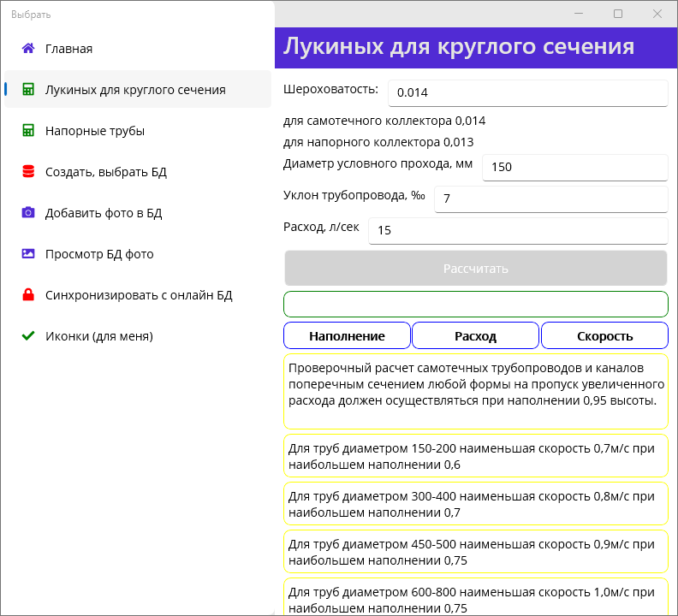Go to Создать, выбрать БД page
678x616 pixels.
coord(106,172)
